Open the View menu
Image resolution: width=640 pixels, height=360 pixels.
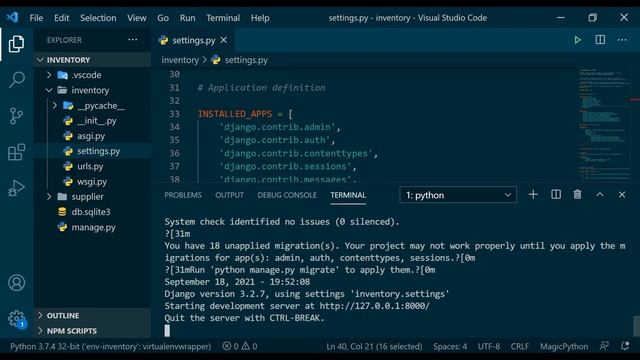(x=136, y=18)
